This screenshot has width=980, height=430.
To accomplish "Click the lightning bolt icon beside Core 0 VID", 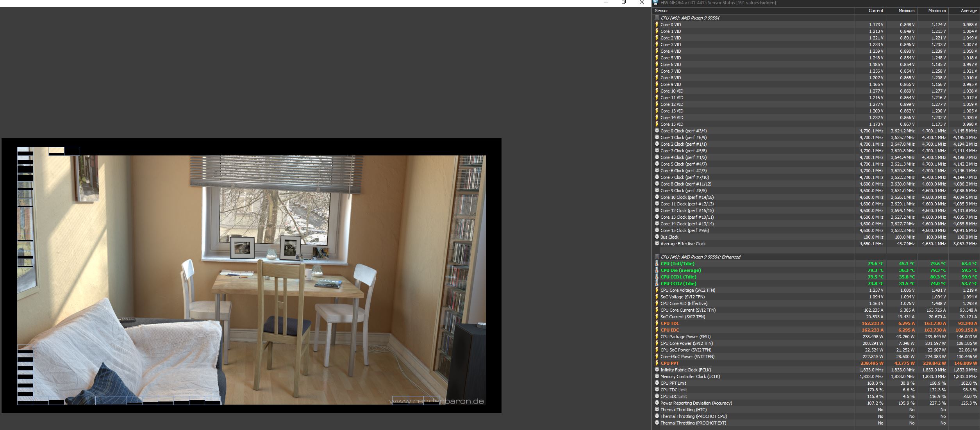I will click(x=657, y=25).
